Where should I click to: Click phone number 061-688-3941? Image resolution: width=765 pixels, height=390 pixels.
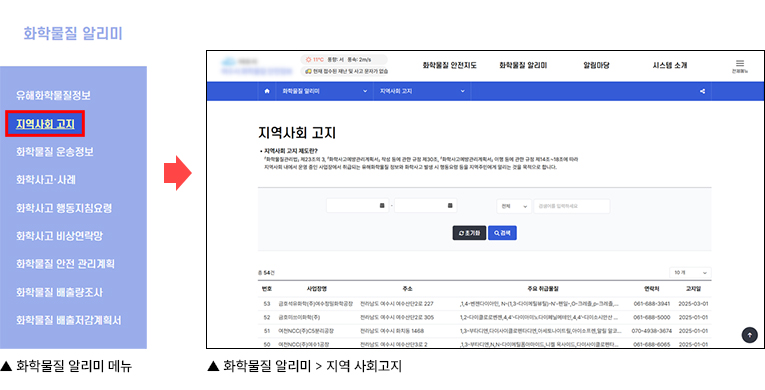(651, 304)
